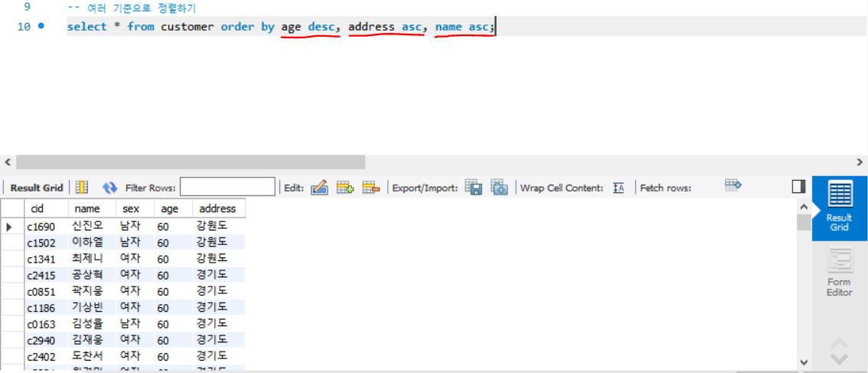Select the name cell 최제니
This screenshot has height=373, width=868.
tap(92, 259)
